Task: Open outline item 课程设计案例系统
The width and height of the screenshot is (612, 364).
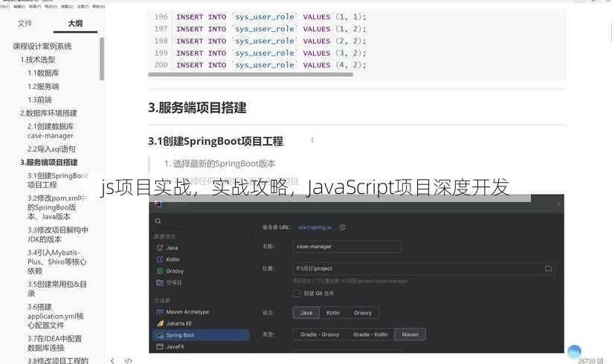Action: pyautogui.click(x=42, y=46)
